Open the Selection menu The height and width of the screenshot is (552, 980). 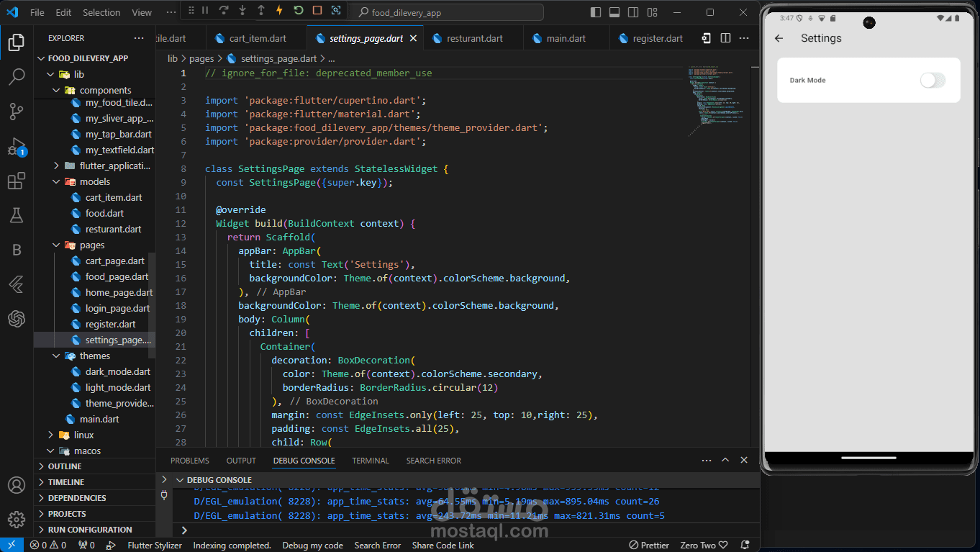[101, 12]
